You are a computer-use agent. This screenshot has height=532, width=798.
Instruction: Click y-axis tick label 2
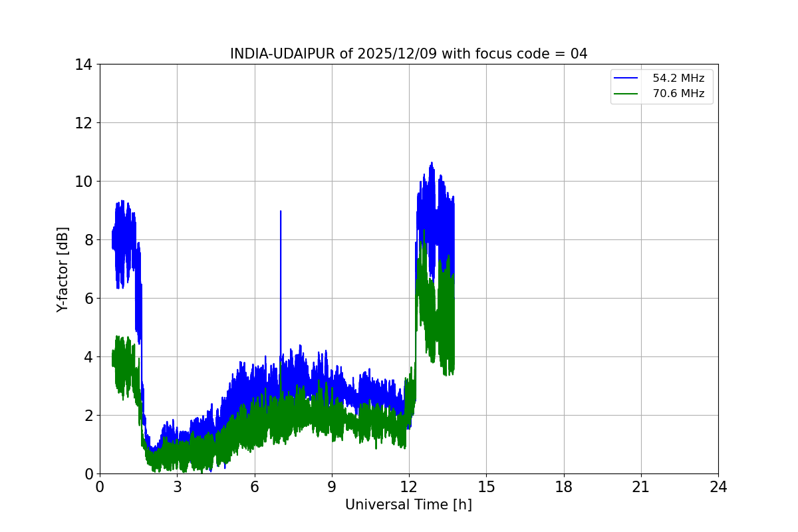pyautogui.click(x=88, y=416)
